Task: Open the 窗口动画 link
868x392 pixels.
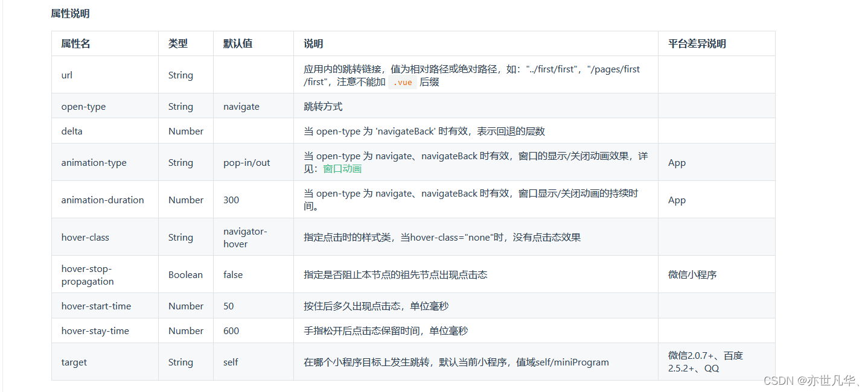Action: click(342, 169)
